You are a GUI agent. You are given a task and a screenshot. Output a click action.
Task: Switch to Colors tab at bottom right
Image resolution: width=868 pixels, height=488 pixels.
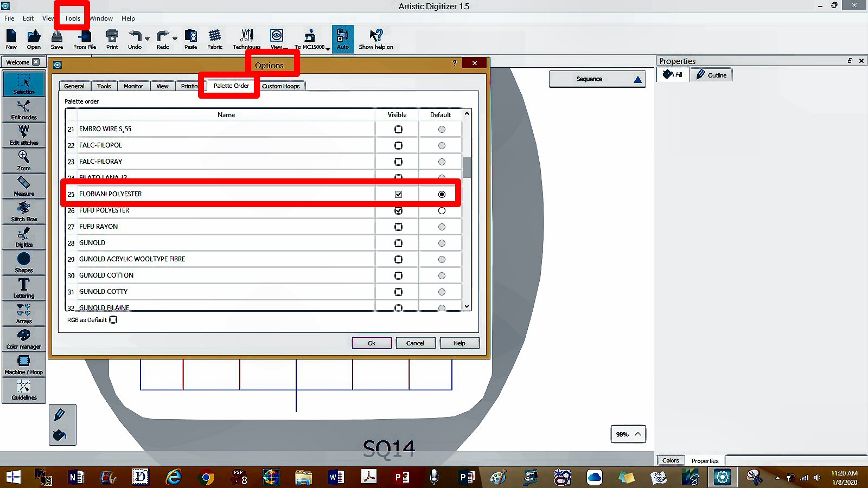pyautogui.click(x=671, y=460)
